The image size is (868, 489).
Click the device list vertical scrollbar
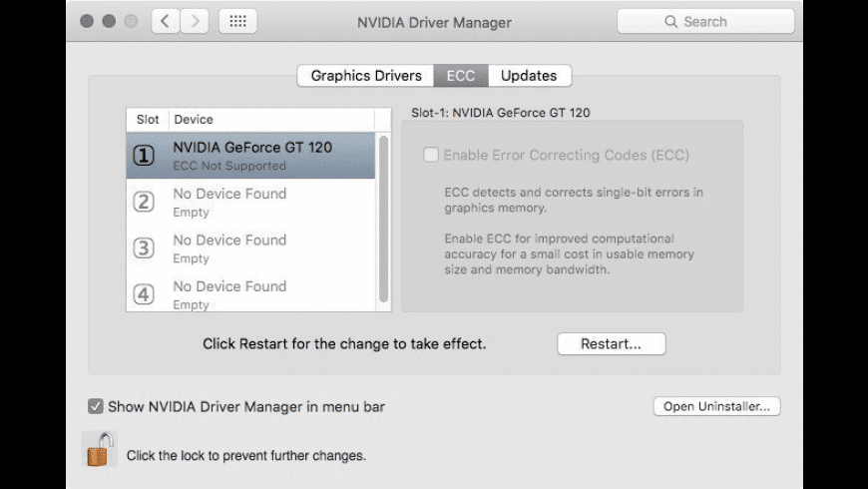[383, 220]
